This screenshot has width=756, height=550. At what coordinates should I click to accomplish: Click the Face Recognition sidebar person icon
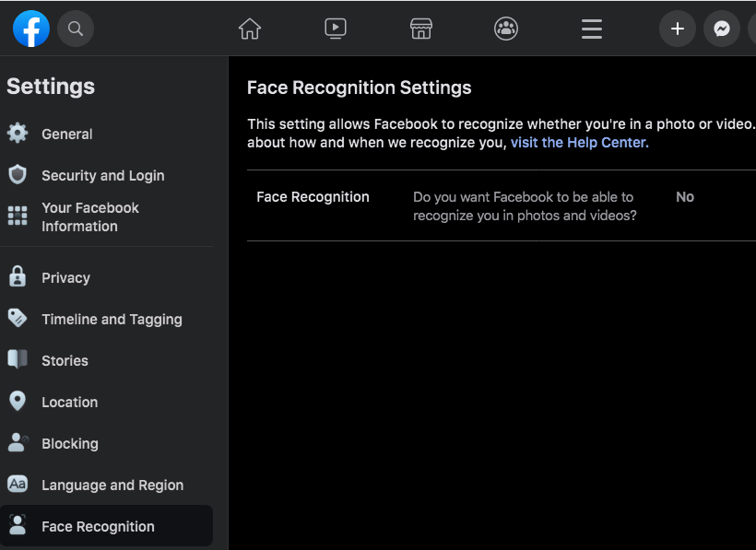(x=18, y=525)
